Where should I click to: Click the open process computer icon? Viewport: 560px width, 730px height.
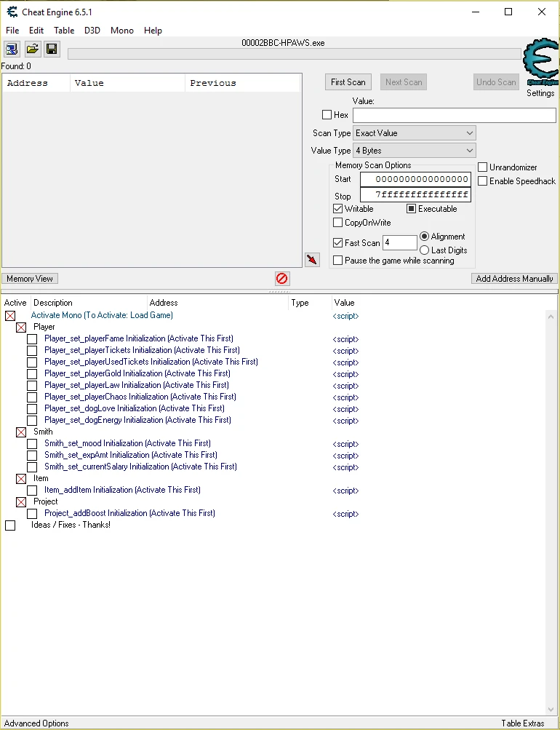(x=12, y=49)
